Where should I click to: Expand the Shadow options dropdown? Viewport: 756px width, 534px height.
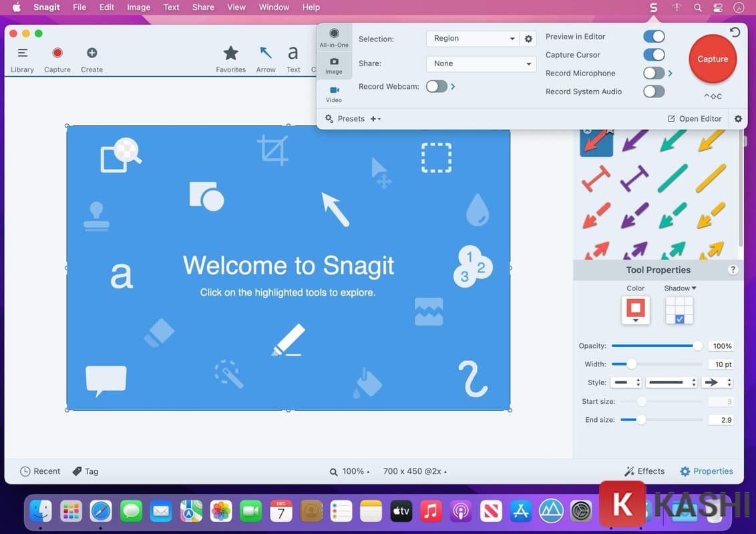[x=680, y=288]
